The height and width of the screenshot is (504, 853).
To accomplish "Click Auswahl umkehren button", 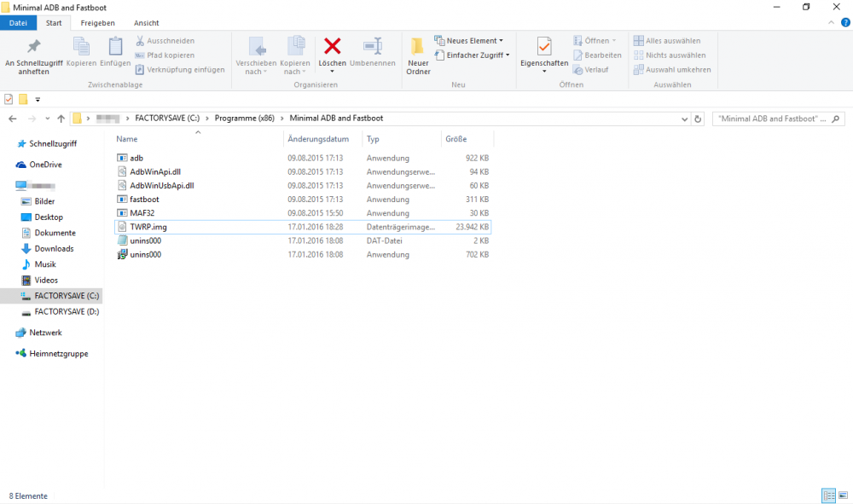I will click(x=671, y=70).
